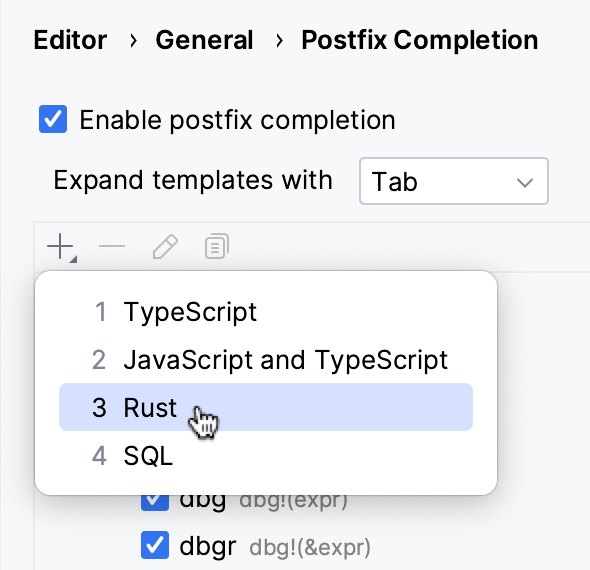The height and width of the screenshot is (570, 590).
Task: Open the Expand templates with dropdown
Action: [x=454, y=181]
